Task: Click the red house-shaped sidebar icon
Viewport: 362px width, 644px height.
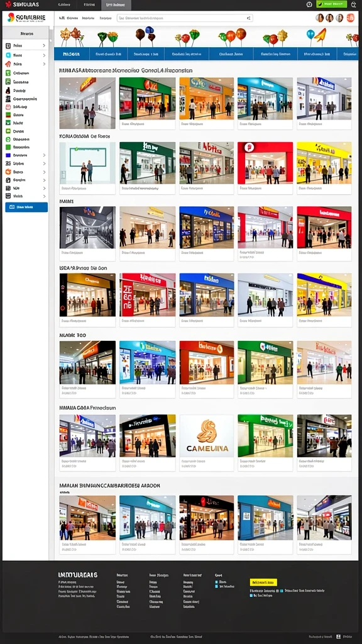Action: (8, 64)
